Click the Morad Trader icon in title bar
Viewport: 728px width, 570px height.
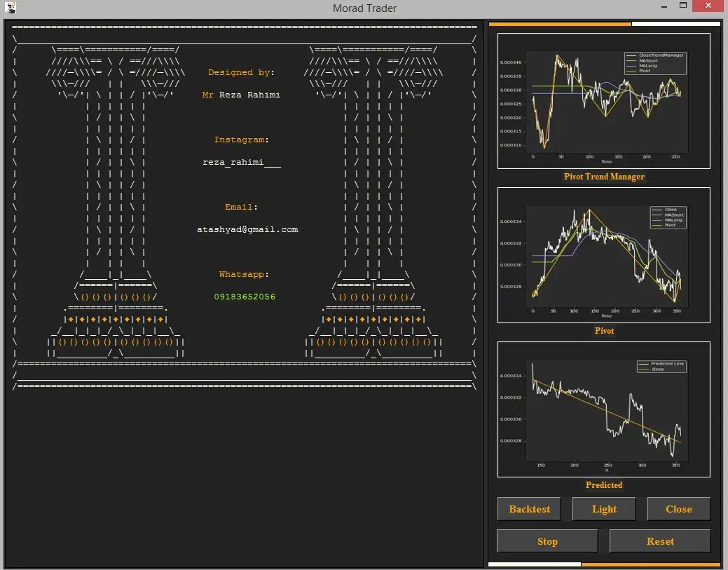(x=11, y=8)
